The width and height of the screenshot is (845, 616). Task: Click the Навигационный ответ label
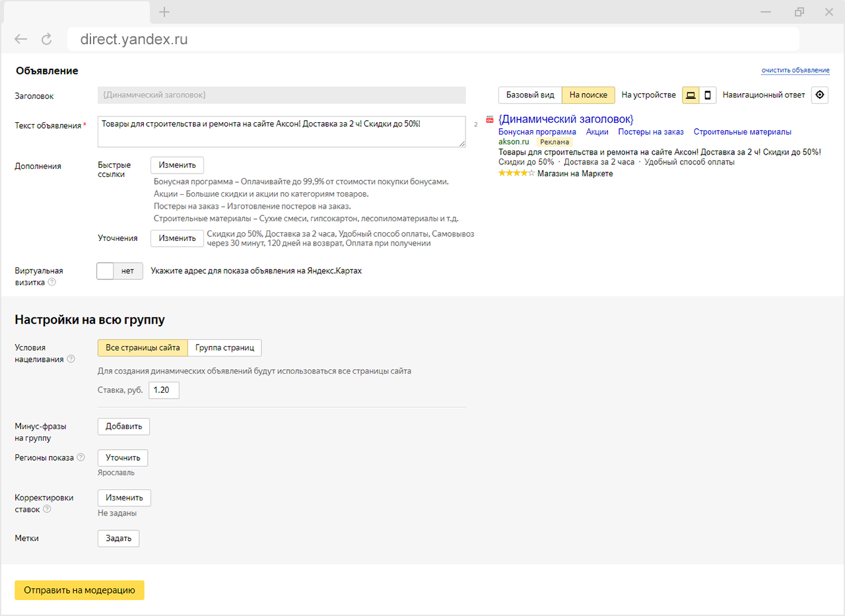764,95
